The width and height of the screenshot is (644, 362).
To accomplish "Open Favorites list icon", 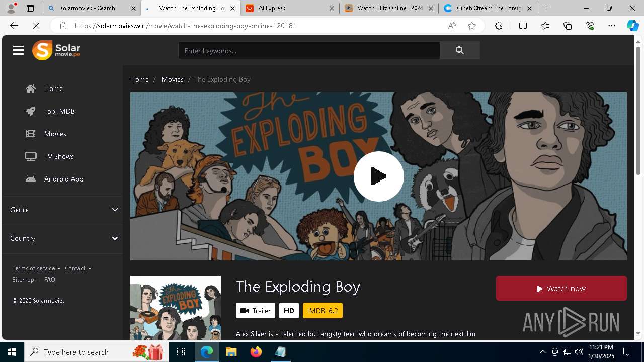I will tap(545, 26).
